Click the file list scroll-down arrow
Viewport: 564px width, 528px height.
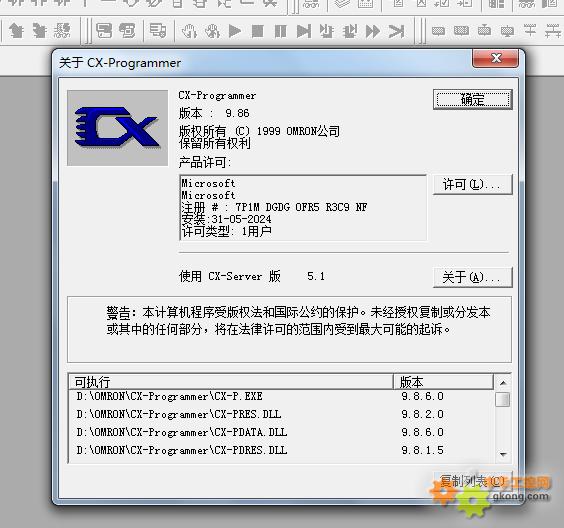(x=503, y=455)
